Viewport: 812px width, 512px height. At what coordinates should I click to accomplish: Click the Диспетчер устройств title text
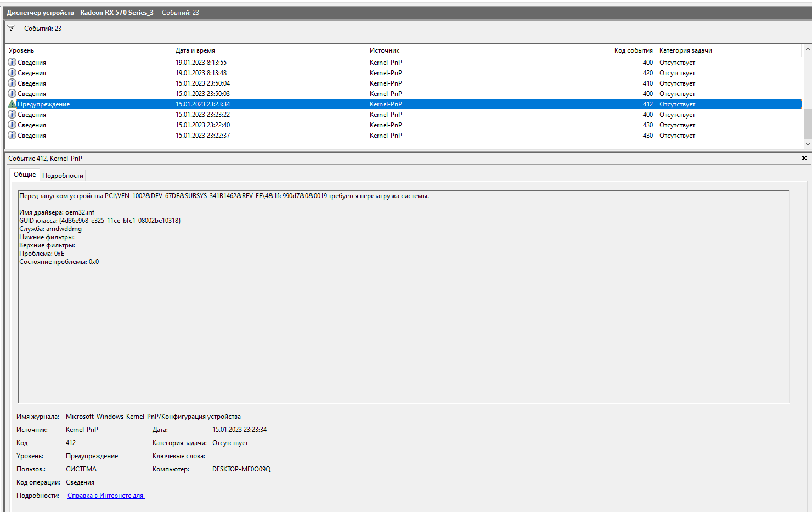(x=80, y=12)
